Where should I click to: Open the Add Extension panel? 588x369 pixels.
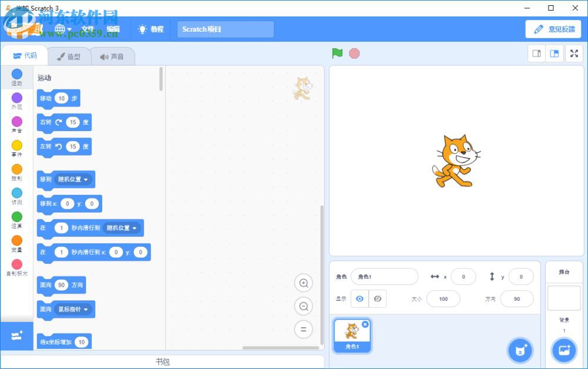[16, 336]
